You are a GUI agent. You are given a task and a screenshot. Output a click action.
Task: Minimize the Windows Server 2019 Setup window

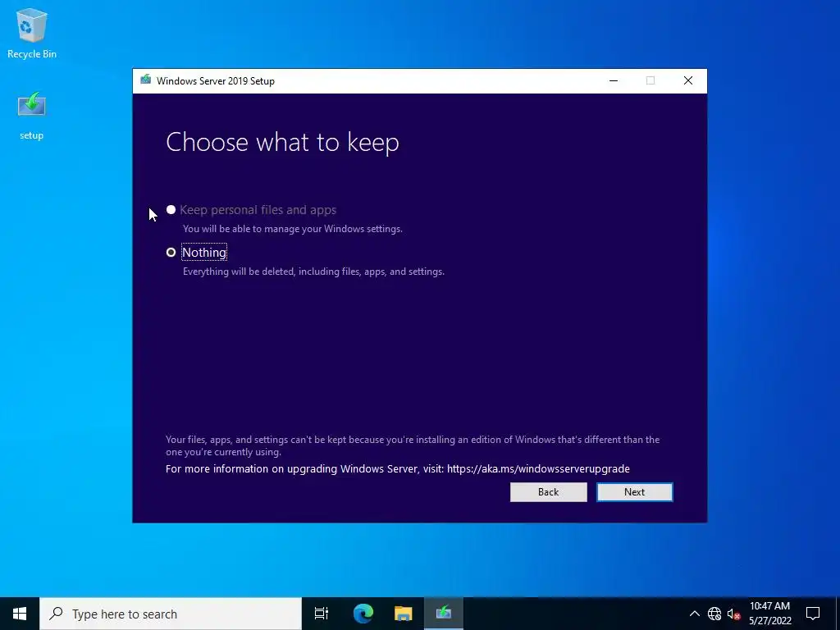coord(614,81)
